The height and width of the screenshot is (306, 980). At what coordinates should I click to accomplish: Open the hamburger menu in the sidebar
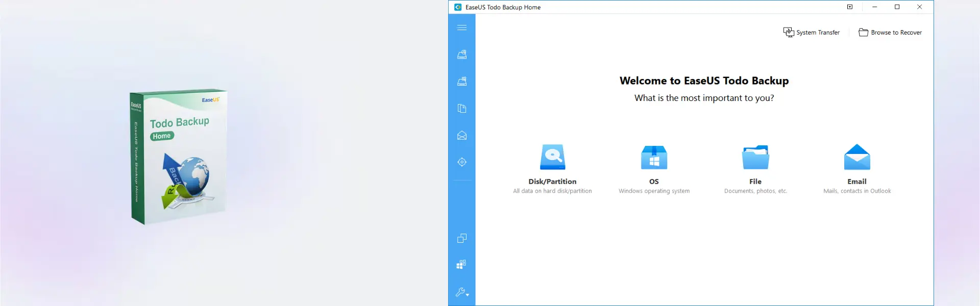tap(462, 28)
